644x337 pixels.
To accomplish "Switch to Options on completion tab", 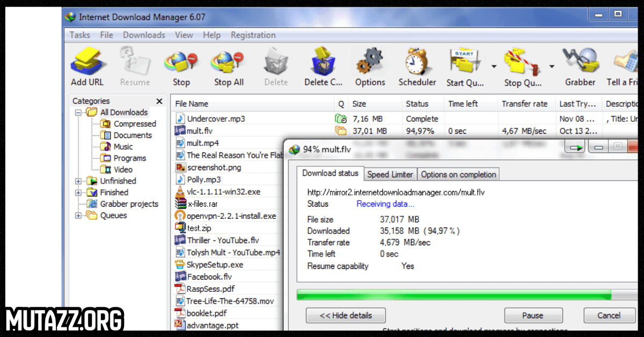I will tap(458, 174).
